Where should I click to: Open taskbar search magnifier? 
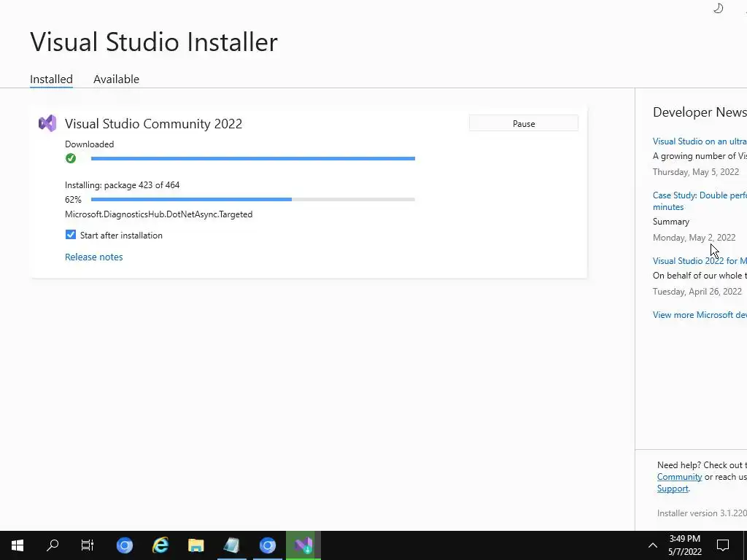(x=53, y=545)
